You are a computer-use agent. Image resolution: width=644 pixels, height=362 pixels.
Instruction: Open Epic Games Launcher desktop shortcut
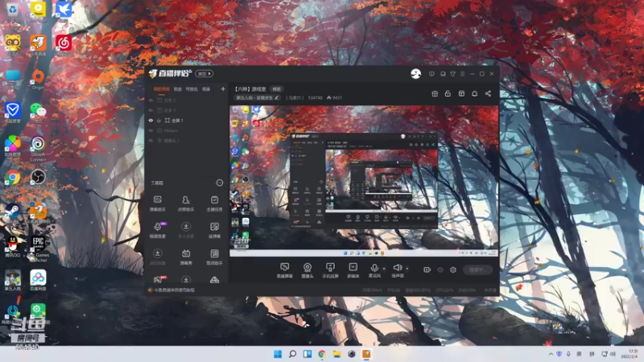coord(38,249)
